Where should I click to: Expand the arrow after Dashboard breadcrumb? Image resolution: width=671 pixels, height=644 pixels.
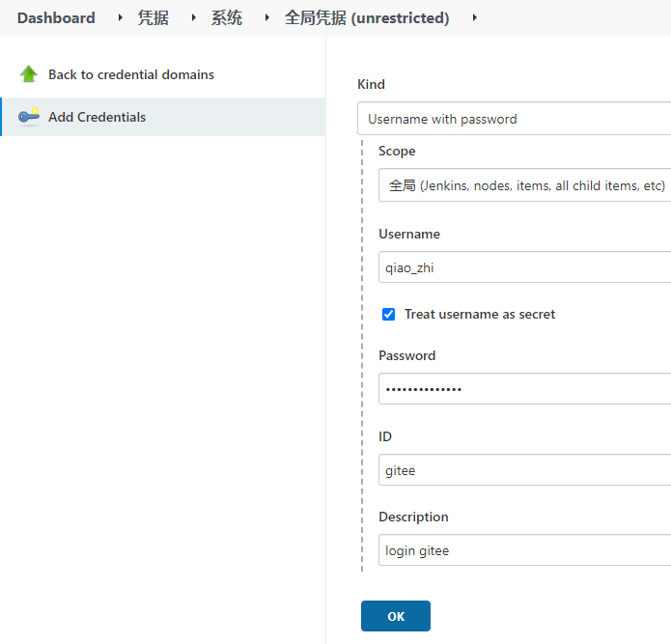pyautogui.click(x=121, y=17)
